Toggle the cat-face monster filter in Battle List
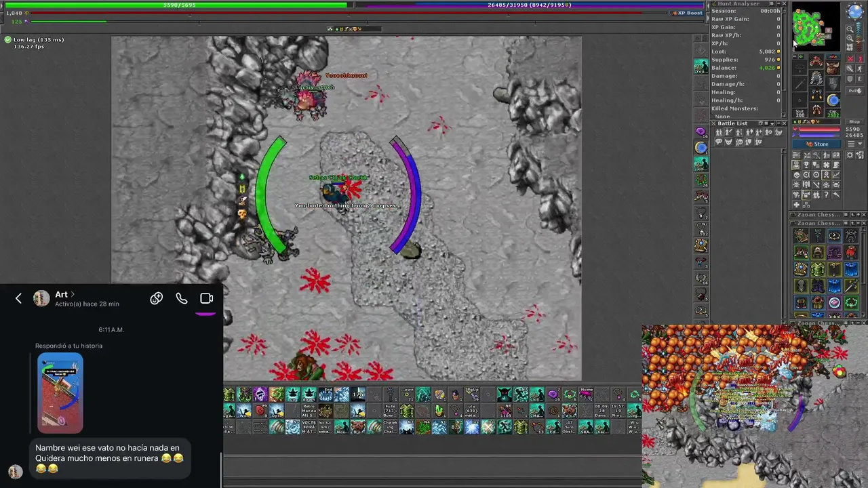The width and height of the screenshot is (868, 488). pyautogui.click(x=728, y=142)
